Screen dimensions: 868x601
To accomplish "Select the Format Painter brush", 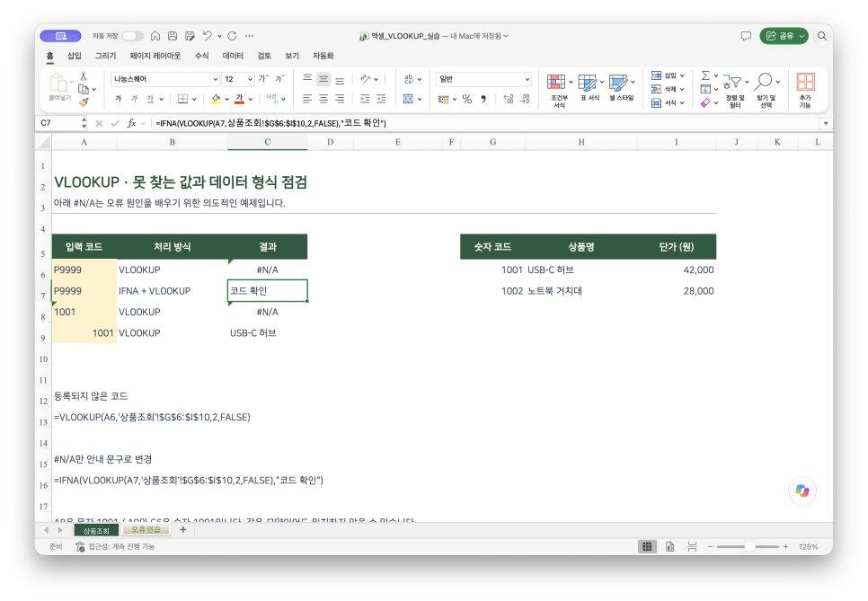I will pyautogui.click(x=84, y=102).
